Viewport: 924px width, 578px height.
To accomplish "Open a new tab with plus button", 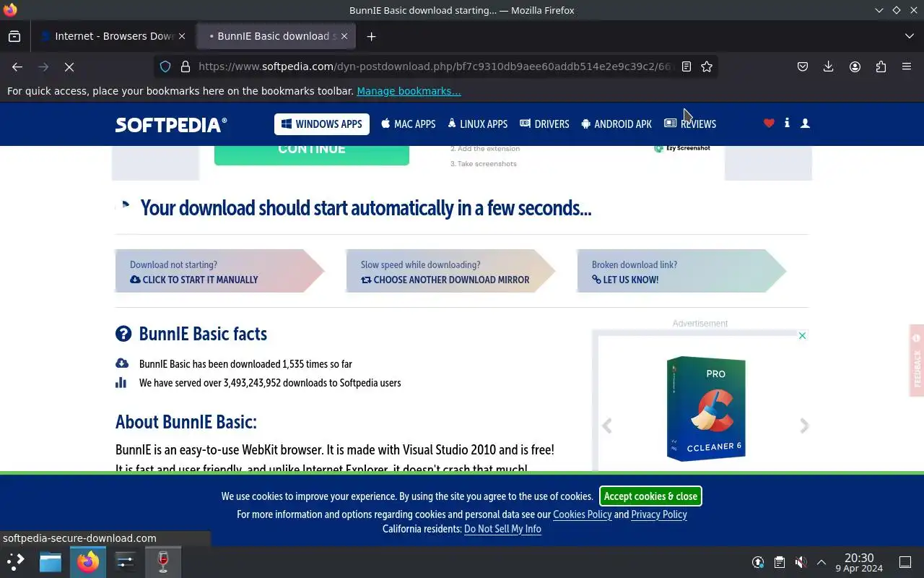I will [x=371, y=36].
